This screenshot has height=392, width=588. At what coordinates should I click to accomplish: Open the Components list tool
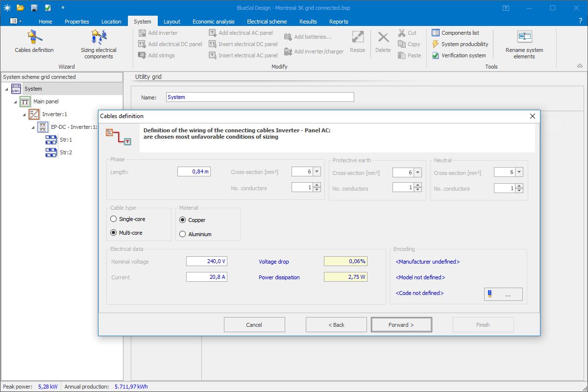click(455, 33)
